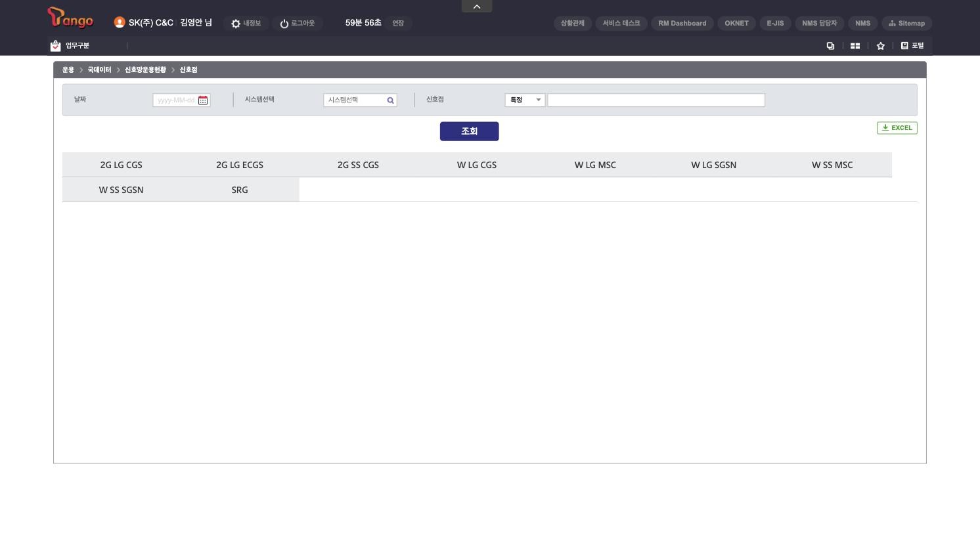Switch to the W LG SGSN tab

pyautogui.click(x=714, y=165)
